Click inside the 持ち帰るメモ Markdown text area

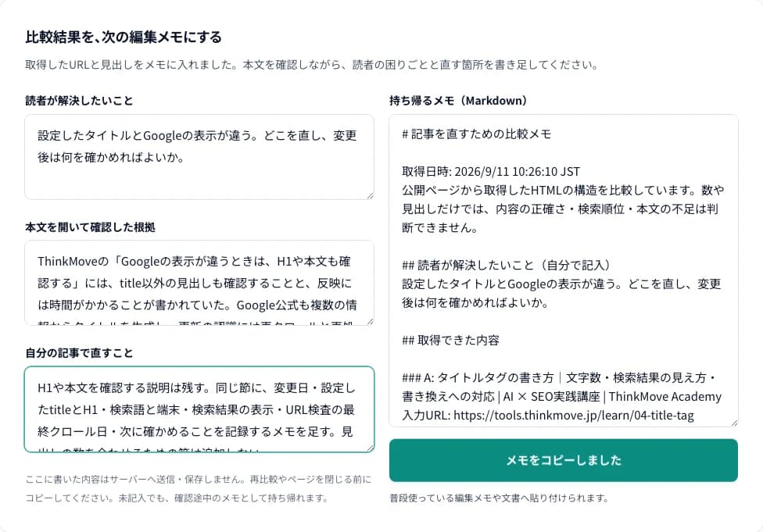(564, 271)
